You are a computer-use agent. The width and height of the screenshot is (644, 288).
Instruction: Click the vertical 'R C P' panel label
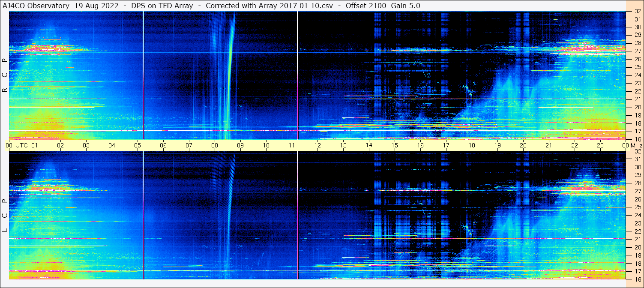pyautogui.click(x=5, y=76)
